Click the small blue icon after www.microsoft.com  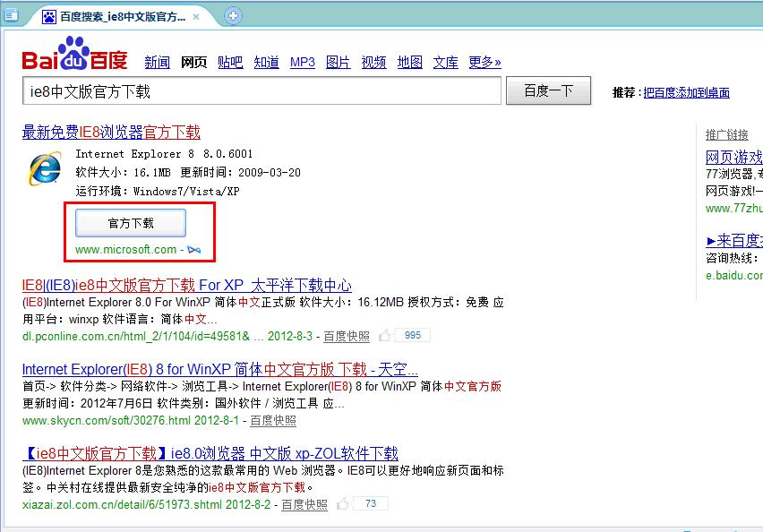pos(194,250)
